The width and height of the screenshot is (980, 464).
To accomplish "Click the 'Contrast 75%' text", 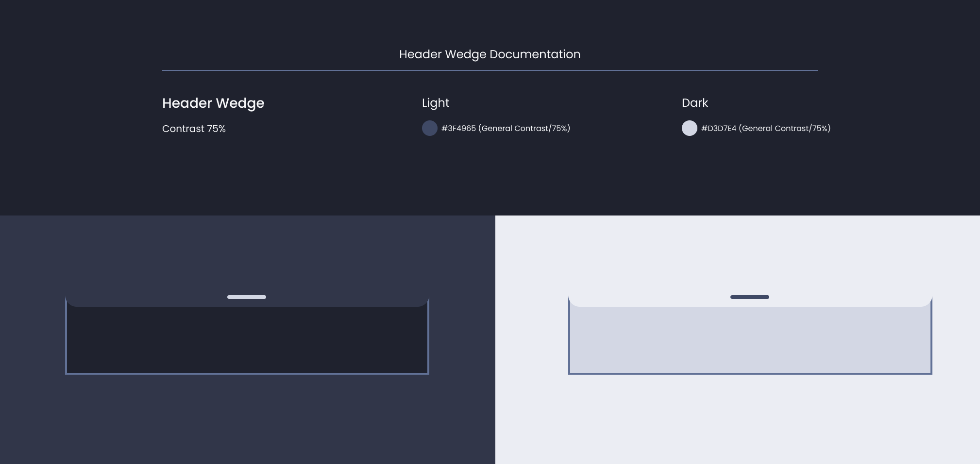I will tap(194, 129).
